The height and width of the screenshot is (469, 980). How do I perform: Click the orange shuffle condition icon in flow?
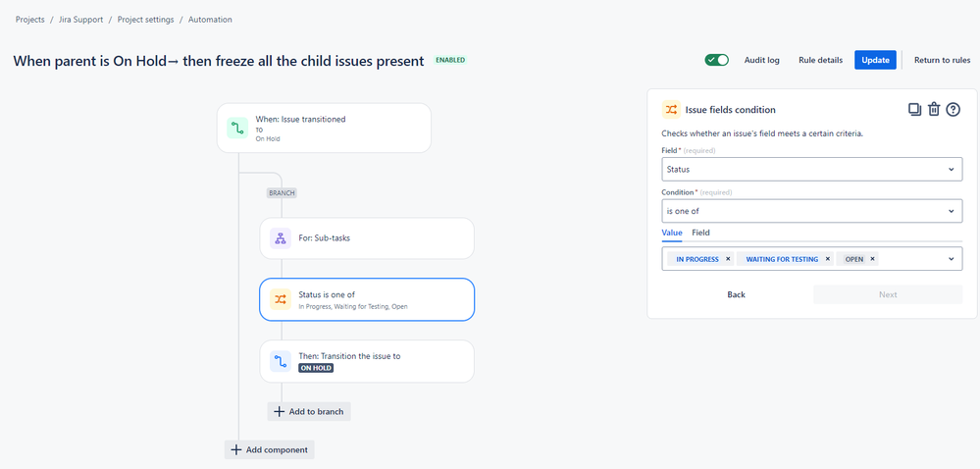click(280, 299)
